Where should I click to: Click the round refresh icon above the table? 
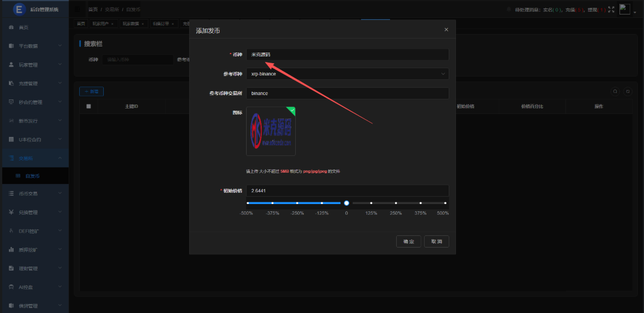[x=627, y=92]
